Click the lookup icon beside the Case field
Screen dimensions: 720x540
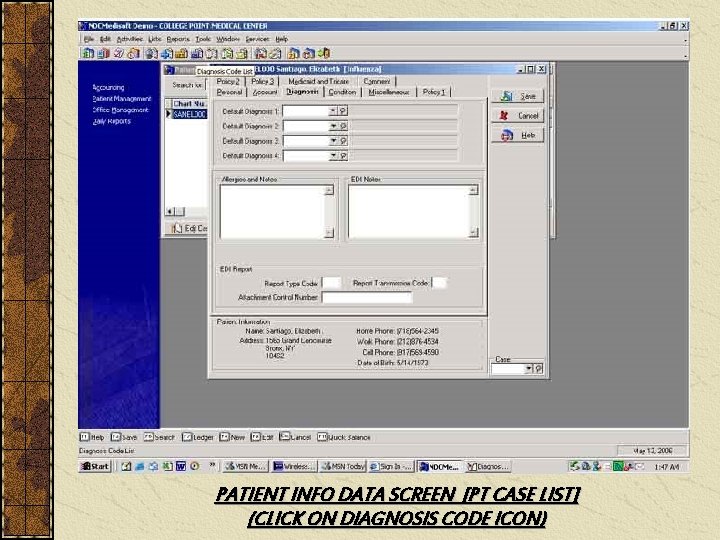tap(539, 369)
